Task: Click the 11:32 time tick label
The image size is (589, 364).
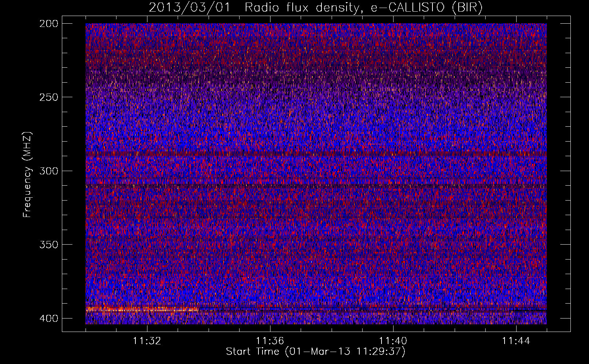Action: [x=147, y=341]
